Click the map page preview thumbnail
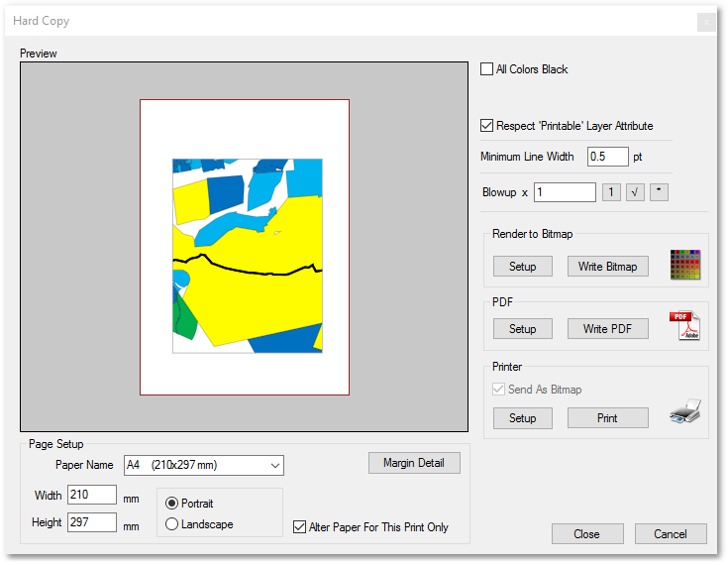The image size is (728, 565). [245, 247]
